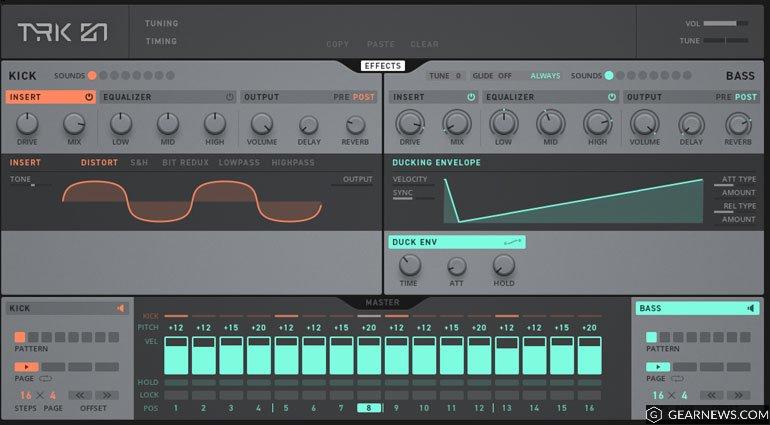Toggle the Bass Insert power icon
Screen dimensions: 770x425
point(471,97)
